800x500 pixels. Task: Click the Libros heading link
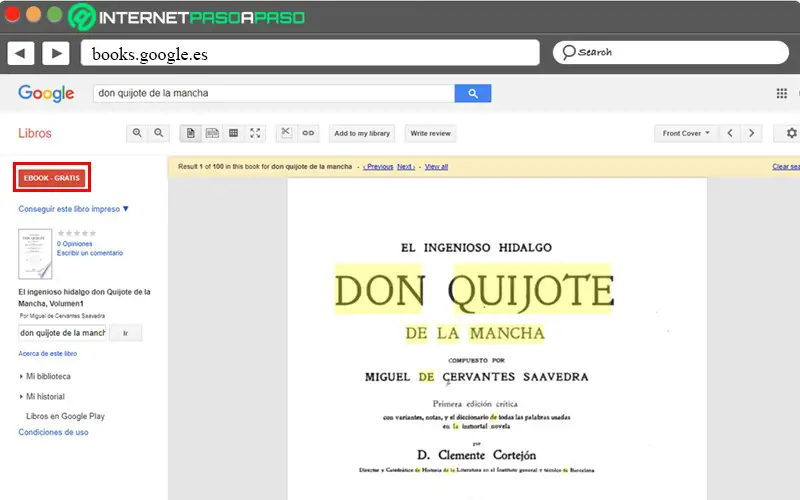[35, 133]
